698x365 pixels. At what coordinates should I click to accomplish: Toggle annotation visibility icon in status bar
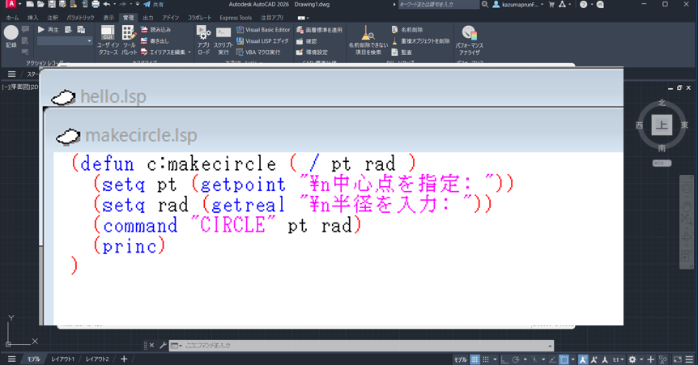583,359
